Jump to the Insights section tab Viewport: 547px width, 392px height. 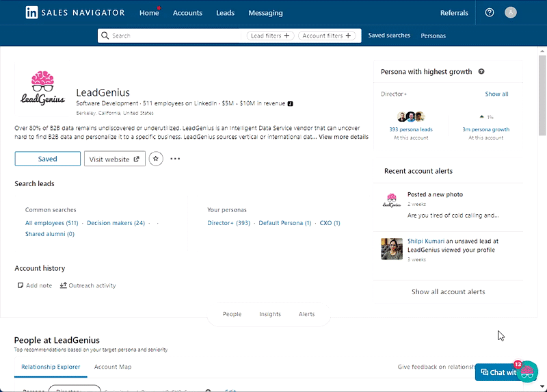270,314
